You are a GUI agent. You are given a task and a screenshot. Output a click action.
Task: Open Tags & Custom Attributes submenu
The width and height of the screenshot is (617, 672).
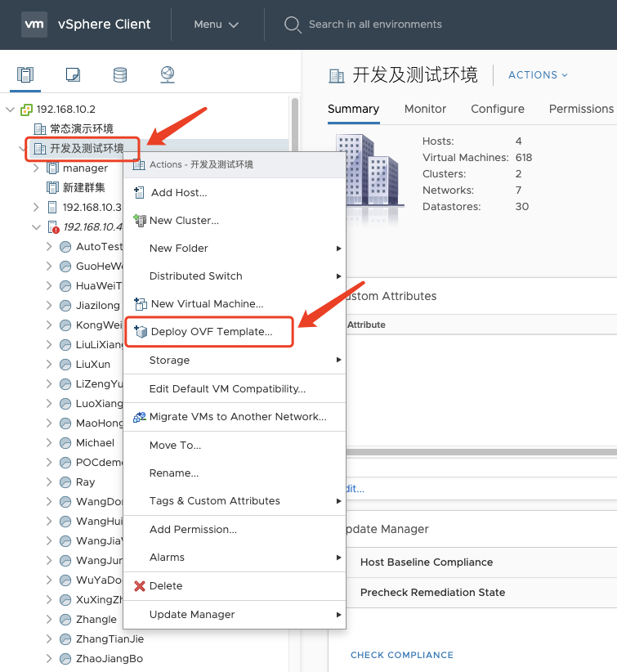tap(235, 501)
